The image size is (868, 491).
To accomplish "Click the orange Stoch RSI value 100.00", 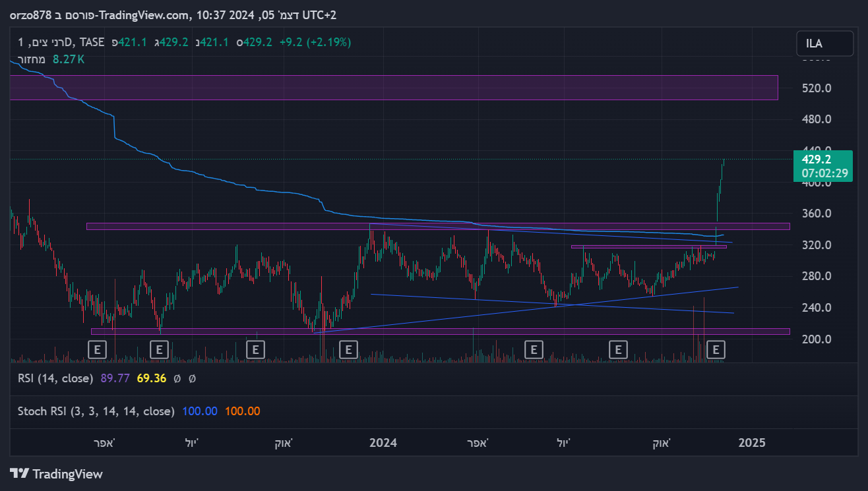I will click(x=243, y=411).
